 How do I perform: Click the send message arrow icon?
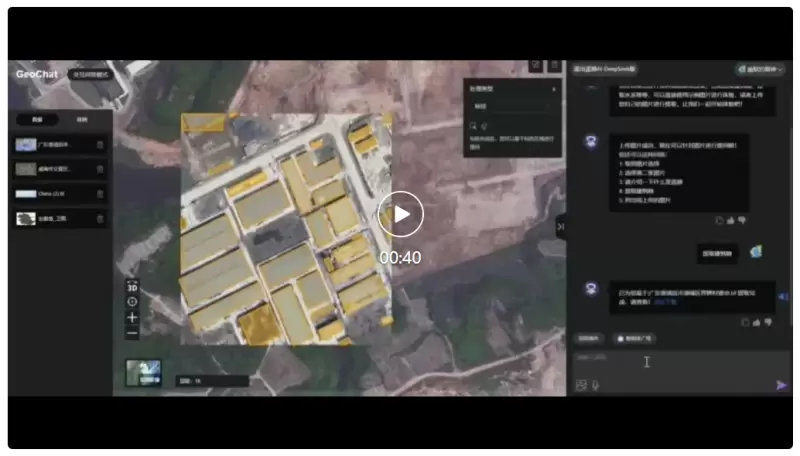click(x=781, y=385)
